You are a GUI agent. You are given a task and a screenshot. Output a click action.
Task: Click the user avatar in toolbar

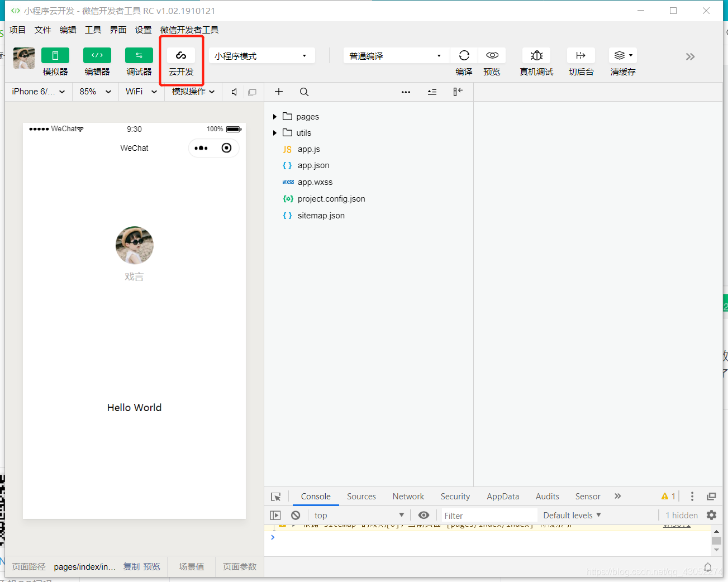click(x=24, y=58)
